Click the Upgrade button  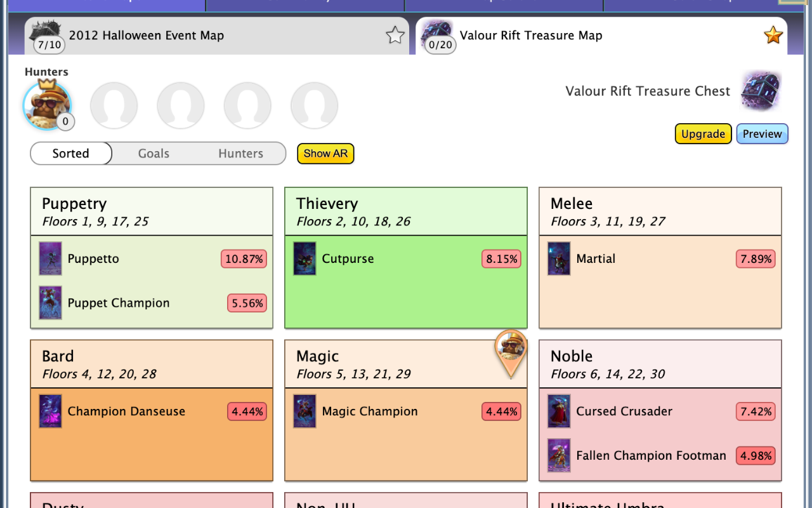(x=703, y=134)
